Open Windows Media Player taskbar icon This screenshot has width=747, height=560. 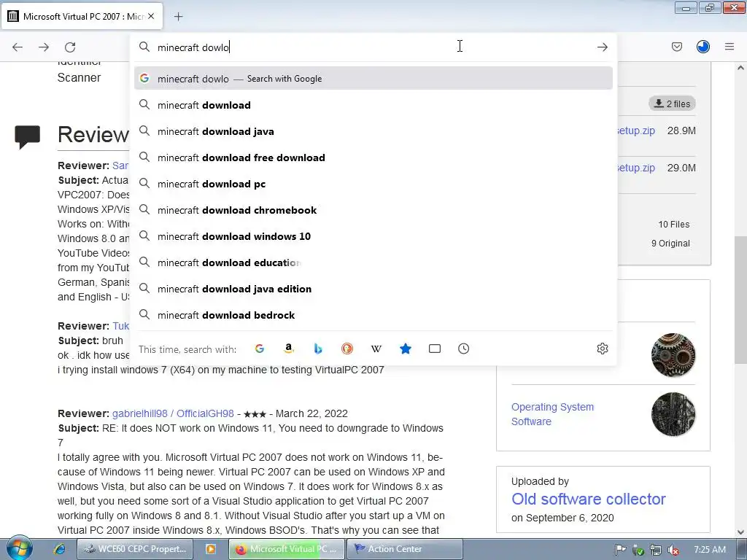click(210, 549)
